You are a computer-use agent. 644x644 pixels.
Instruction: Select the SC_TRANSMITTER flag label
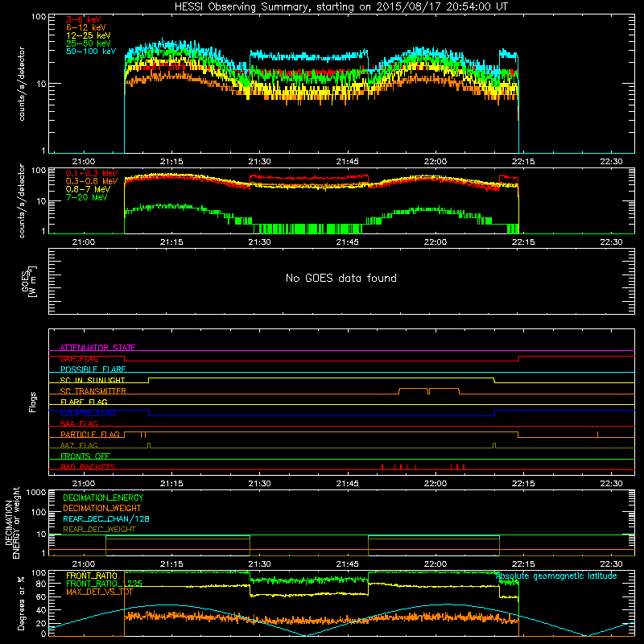(x=93, y=391)
